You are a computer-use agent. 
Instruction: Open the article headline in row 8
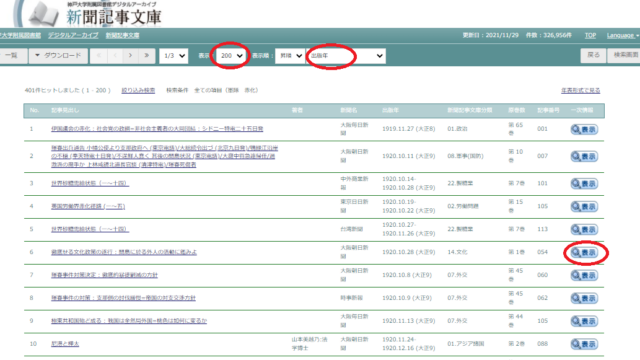(123, 298)
